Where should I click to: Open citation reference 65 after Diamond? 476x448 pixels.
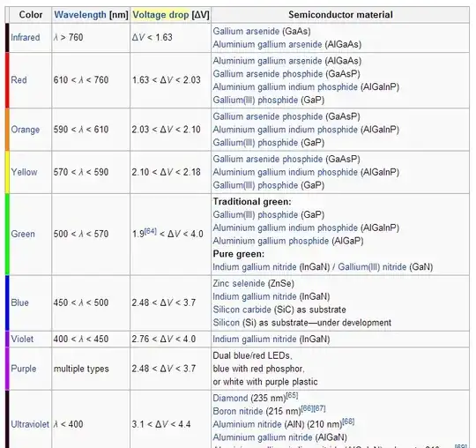coord(292,395)
